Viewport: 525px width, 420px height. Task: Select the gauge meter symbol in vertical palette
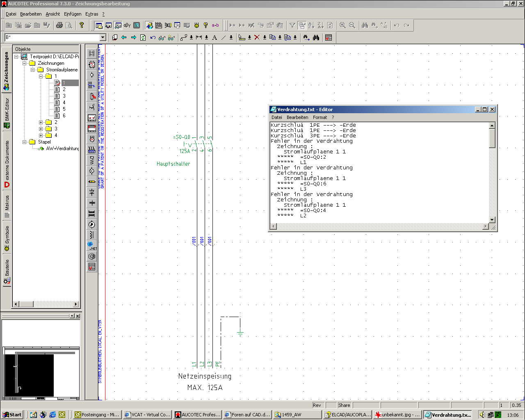coord(92,224)
